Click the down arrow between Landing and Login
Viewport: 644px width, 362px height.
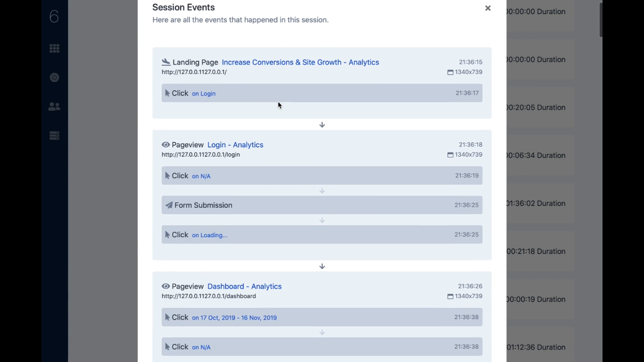coord(322,125)
